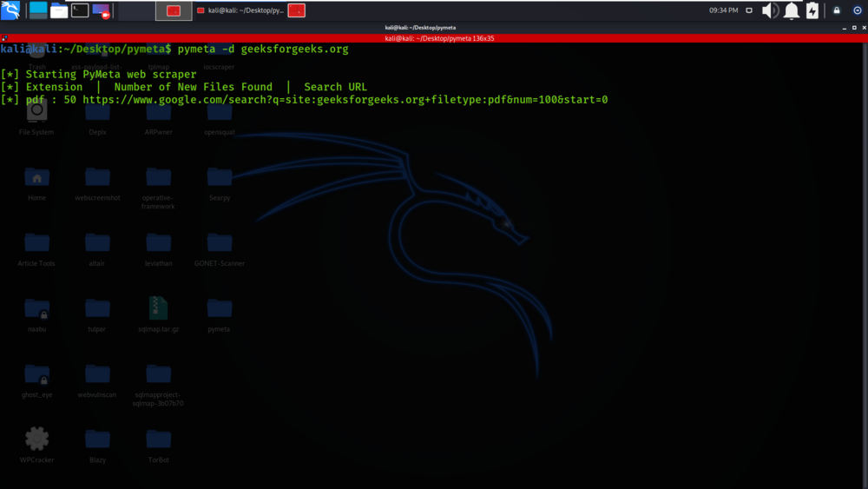Maximize the pymeta terminal window

[x=854, y=28]
